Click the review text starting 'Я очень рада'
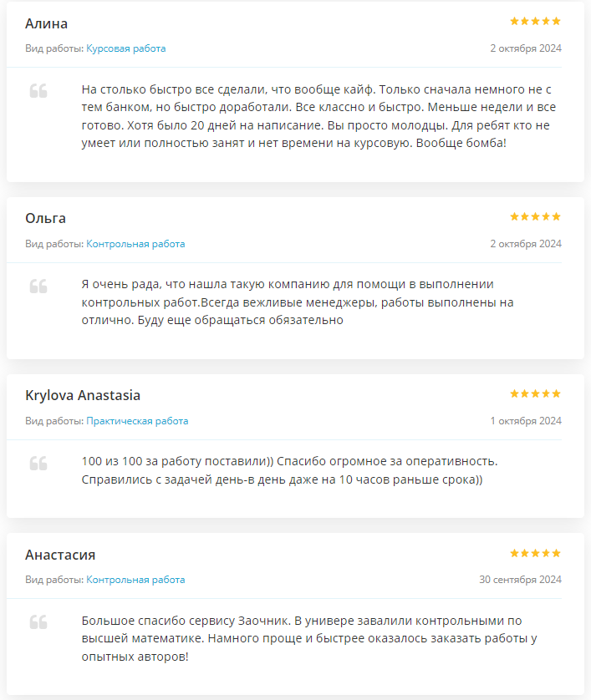Screen dimensions: 591x700 click(298, 302)
